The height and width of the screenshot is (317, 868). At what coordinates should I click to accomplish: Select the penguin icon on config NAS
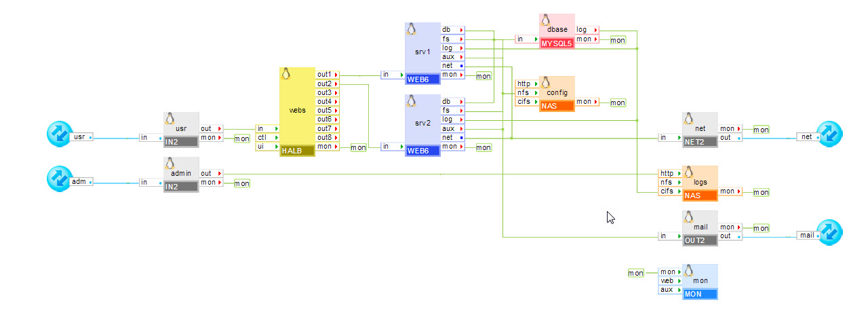(x=545, y=83)
